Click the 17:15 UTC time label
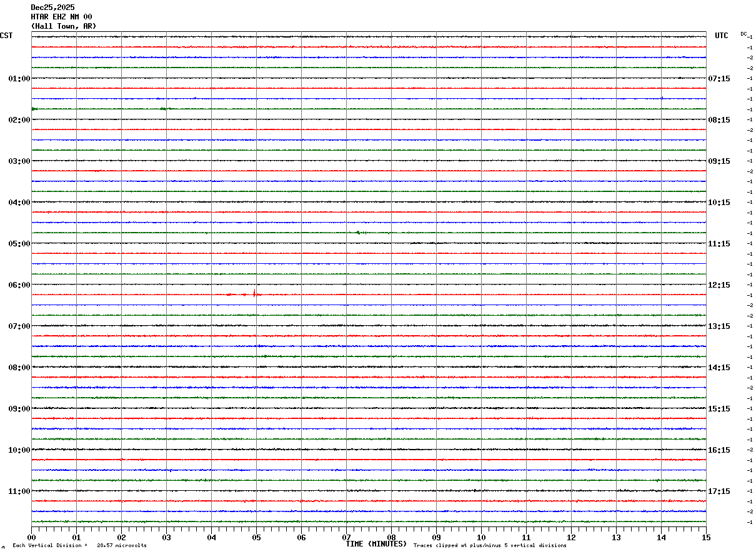Screen dimensions: 756x554 coord(719,491)
